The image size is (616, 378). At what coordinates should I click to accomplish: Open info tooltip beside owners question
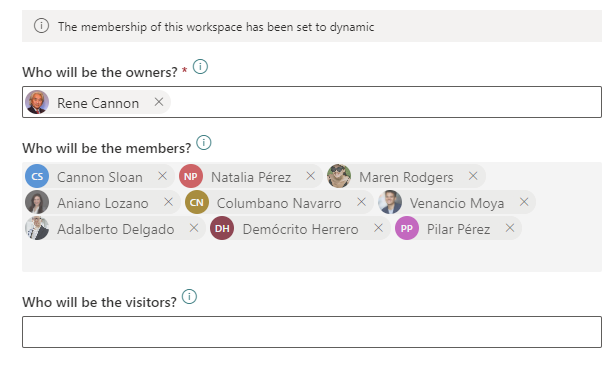click(200, 67)
